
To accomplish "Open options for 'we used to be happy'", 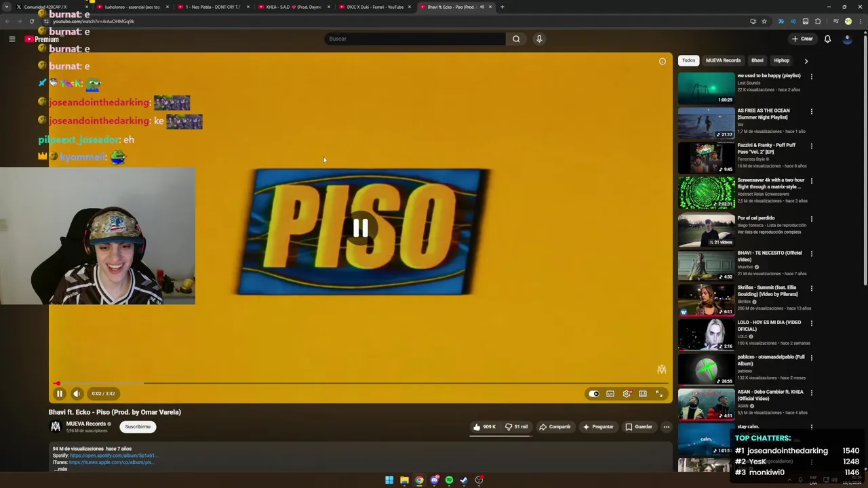I will point(811,77).
